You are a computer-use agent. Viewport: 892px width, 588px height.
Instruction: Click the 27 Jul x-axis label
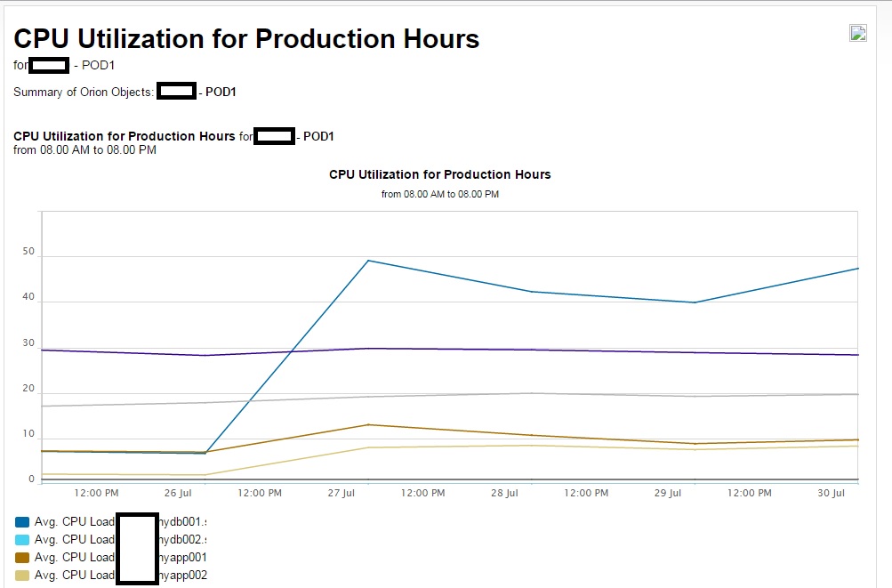click(x=342, y=493)
